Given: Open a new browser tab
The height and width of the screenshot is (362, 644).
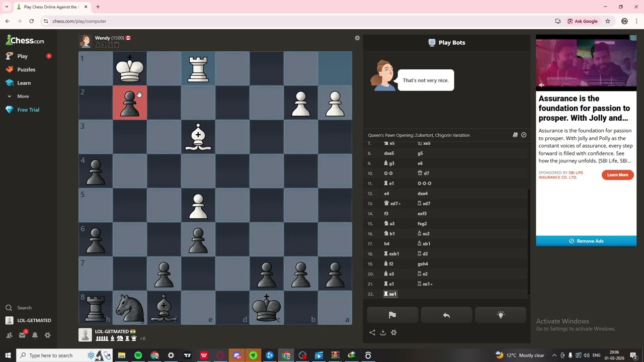Looking at the screenshot, I should 98,7.
